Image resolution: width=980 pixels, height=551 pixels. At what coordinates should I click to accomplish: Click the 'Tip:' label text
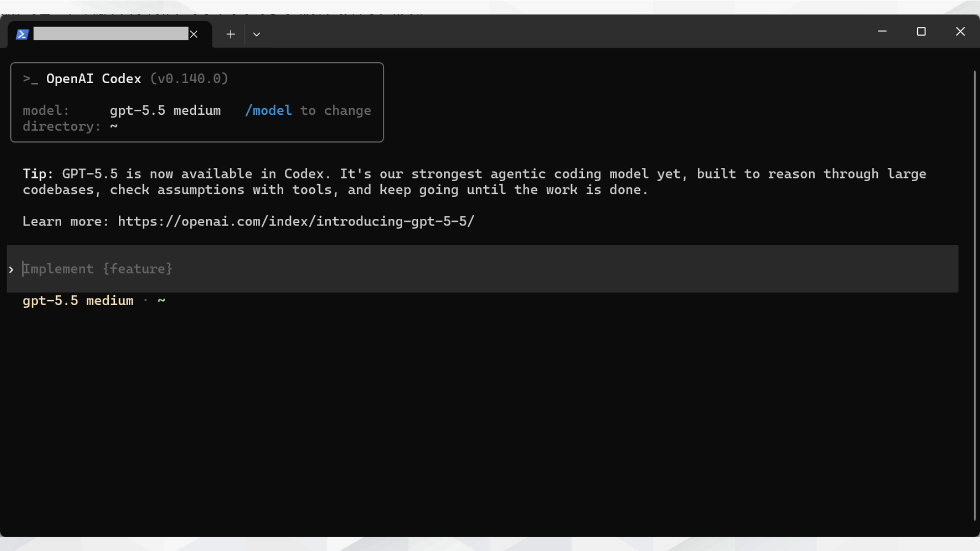tap(38, 174)
